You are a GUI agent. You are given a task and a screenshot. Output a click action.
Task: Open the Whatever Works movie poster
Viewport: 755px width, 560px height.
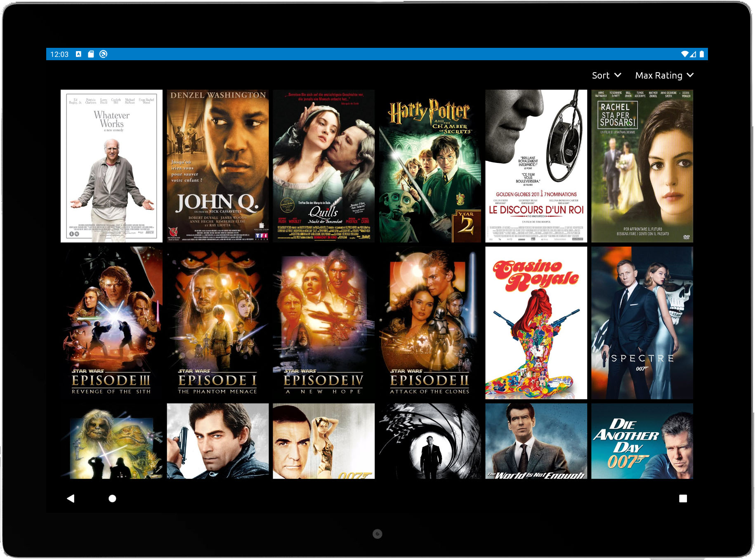pyautogui.click(x=111, y=166)
